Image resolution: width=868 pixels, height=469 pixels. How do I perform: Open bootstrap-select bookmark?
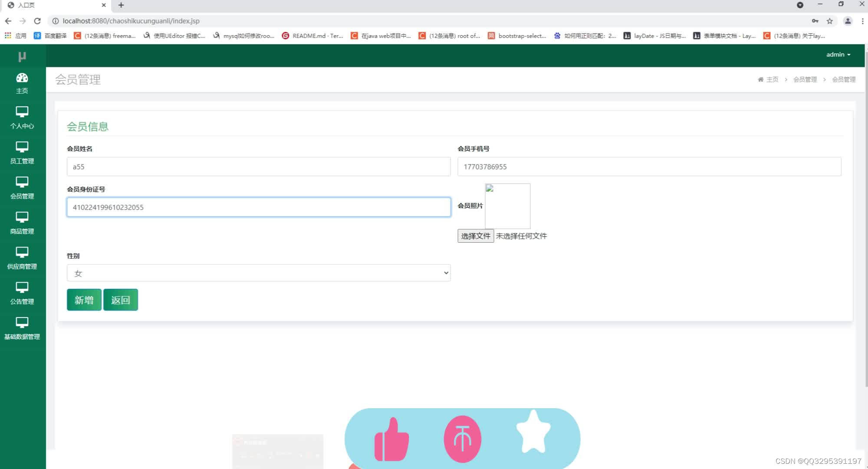click(x=517, y=36)
